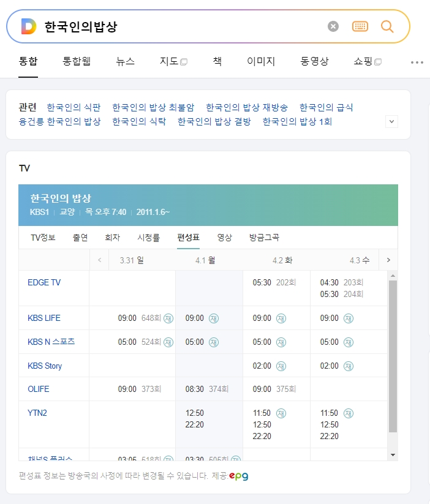Screen dimensions: 430x504
Task: Open the 지도 tab
Action: click(x=174, y=61)
